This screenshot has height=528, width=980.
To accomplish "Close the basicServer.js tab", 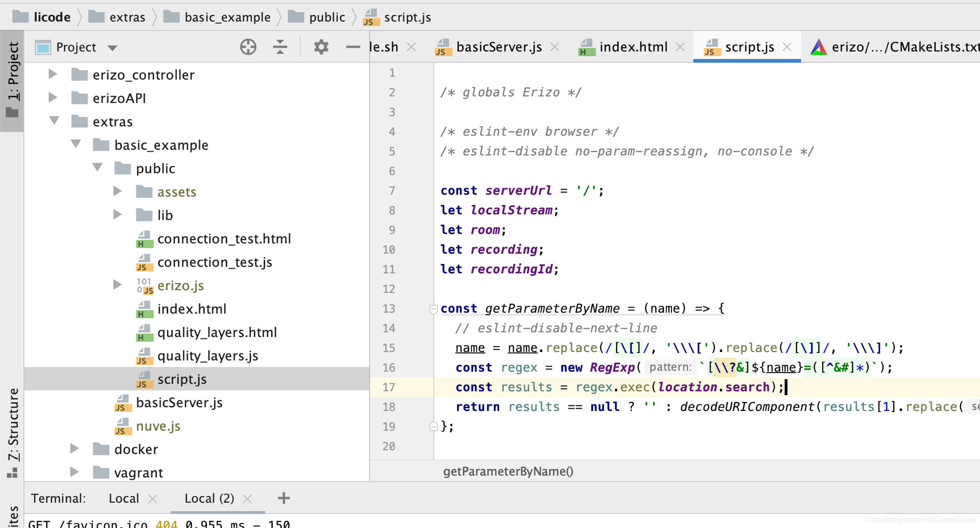I will pos(555,47).
